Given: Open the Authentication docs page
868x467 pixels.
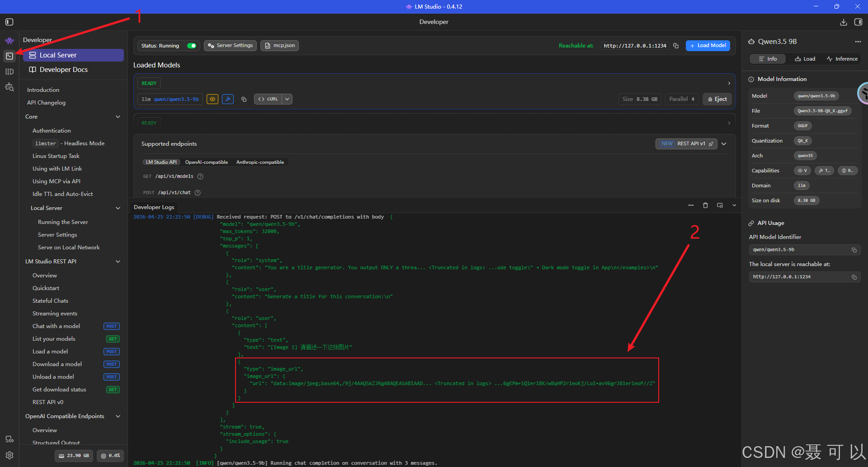Looking at the screenshot, I should [x=52, y=131].
